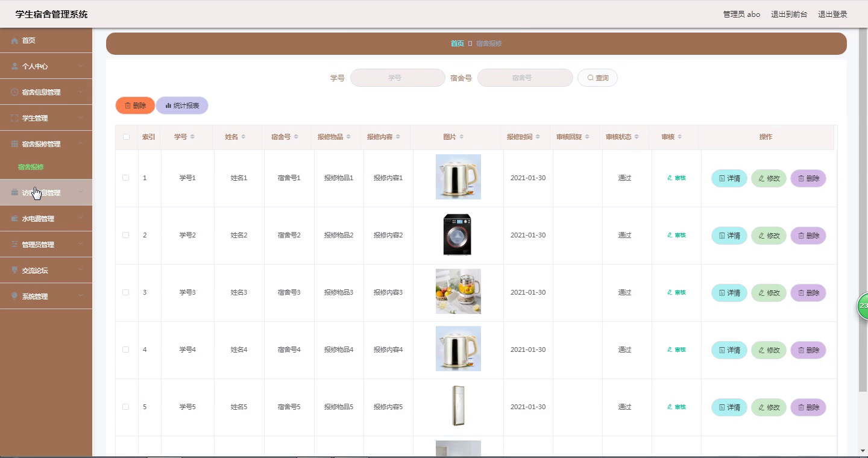Open the 统计报表 button
This screenshot has width=868, height=458.
pyautogui.click(x=182, y=105)
